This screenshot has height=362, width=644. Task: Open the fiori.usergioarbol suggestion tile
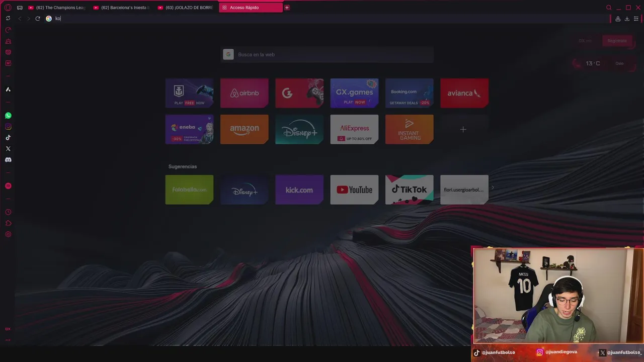coord(464,190)
